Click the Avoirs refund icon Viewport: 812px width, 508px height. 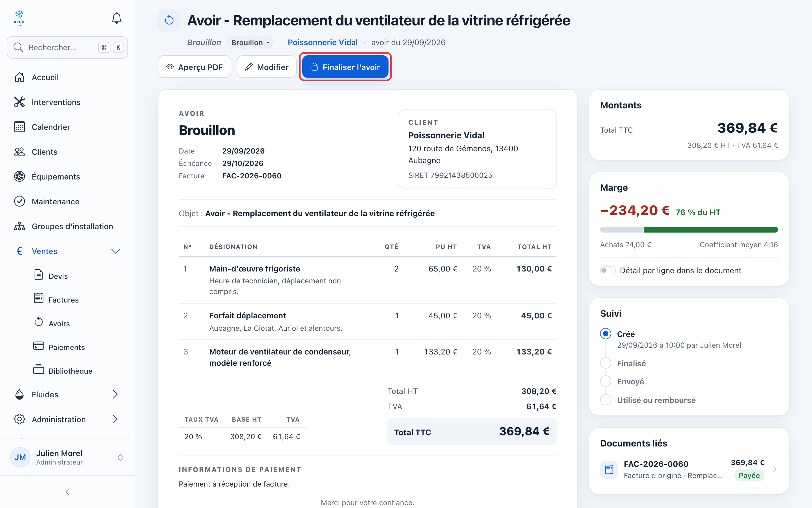pyautogui.click(x=39, y=322)
